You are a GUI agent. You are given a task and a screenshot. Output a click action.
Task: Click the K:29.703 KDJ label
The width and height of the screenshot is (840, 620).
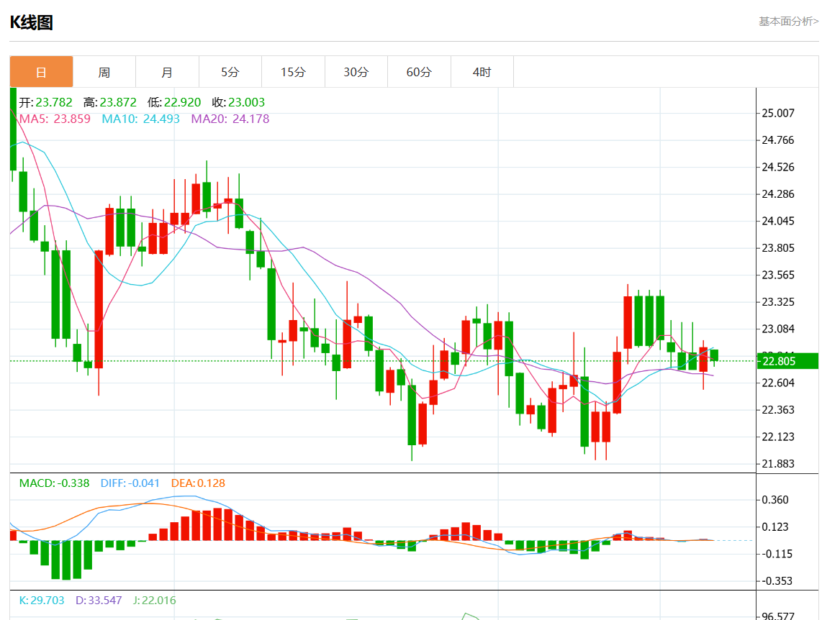pos(42,600)
